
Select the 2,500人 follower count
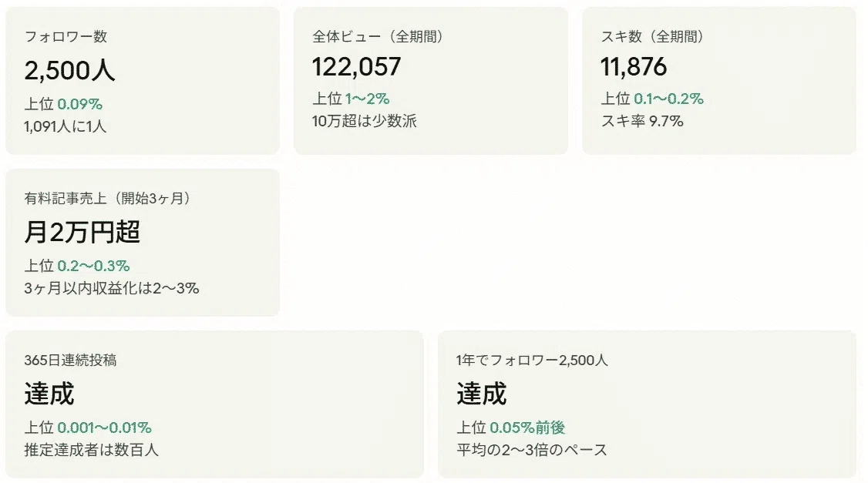tap(69, 70)
